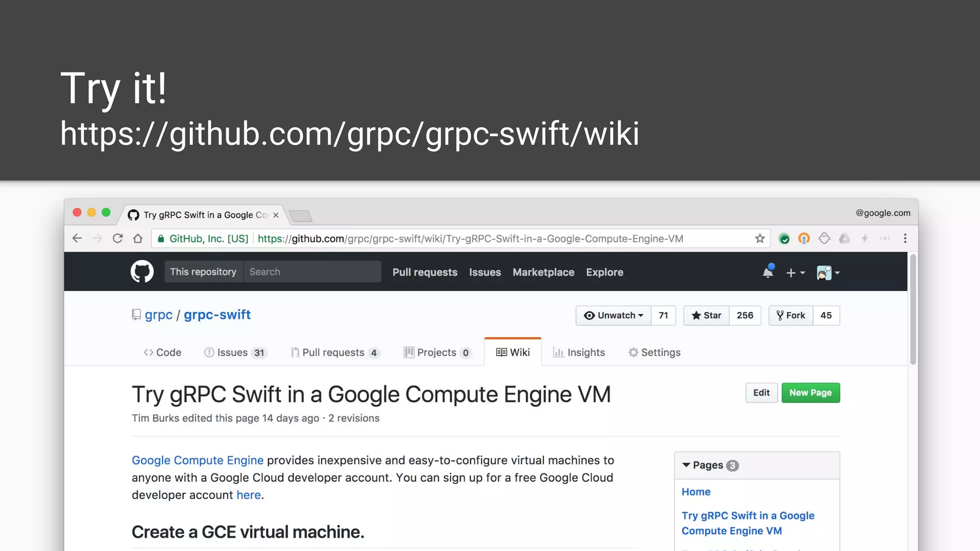Viewport: 980px width, 551px height.
Task: Open a new browser tab
Action: (301, 216)
